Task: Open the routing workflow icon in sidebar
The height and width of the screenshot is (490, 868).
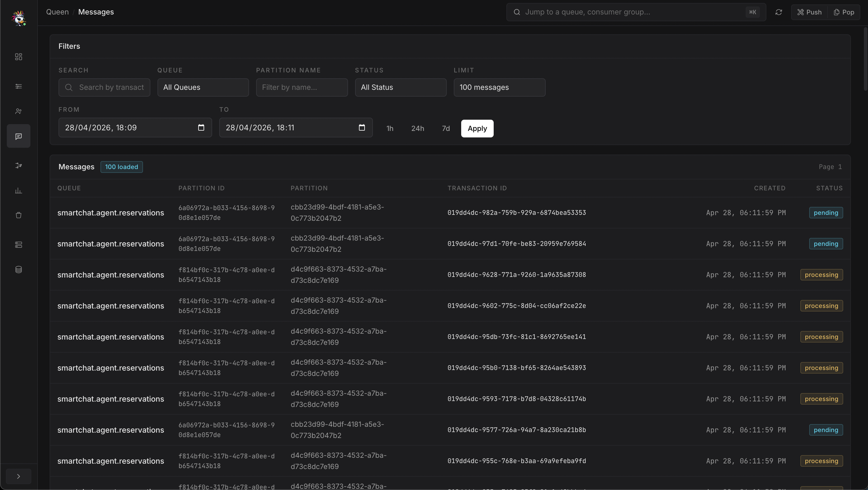Action: [18, 165]
